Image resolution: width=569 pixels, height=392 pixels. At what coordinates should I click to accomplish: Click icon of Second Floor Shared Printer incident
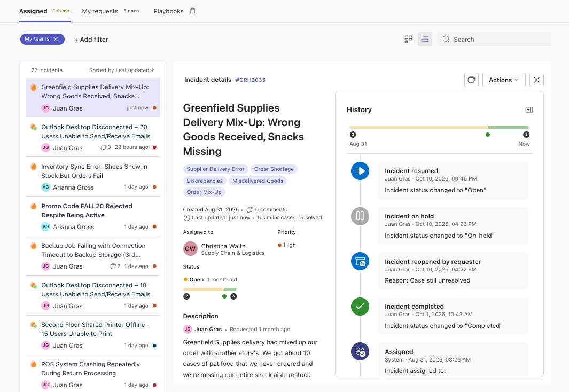coord(33,325)
